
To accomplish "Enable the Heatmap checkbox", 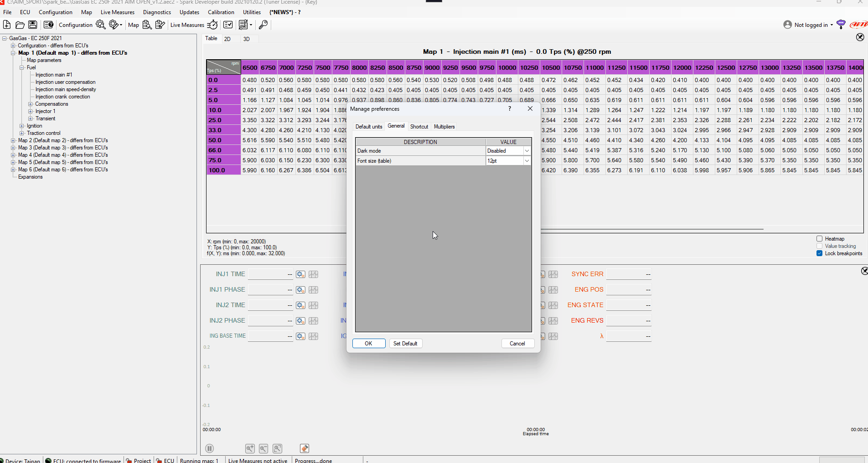I will [x=819, y=239].
